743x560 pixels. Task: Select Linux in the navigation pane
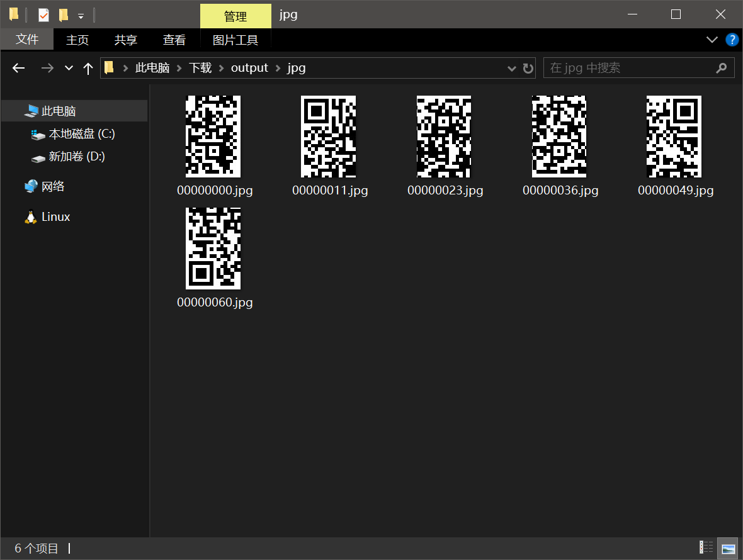click(55, 216)
